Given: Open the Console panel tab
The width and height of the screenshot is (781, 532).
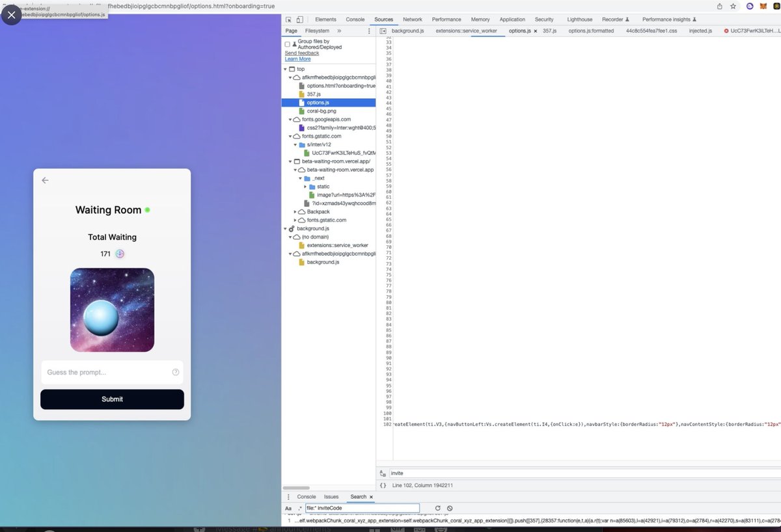Looking at the screenshot, I should (355, 20).
